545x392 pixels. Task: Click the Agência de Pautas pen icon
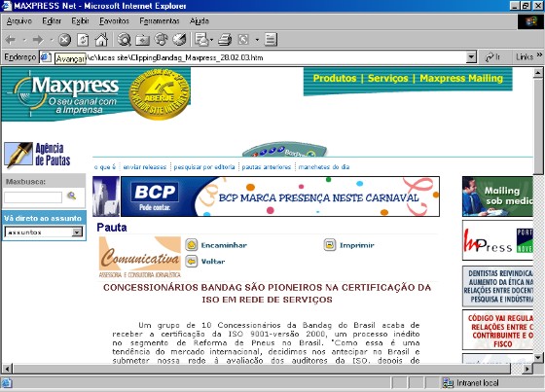tap(18, 155)
